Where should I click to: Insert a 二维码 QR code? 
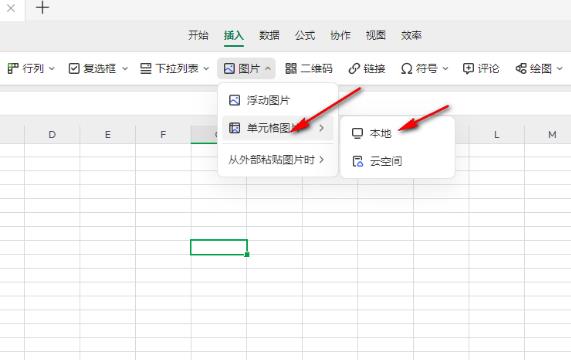point(309,68)
